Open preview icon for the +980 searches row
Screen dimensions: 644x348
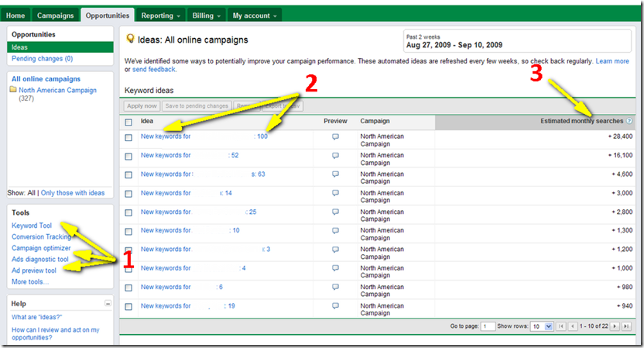click(x=336, y=287)
